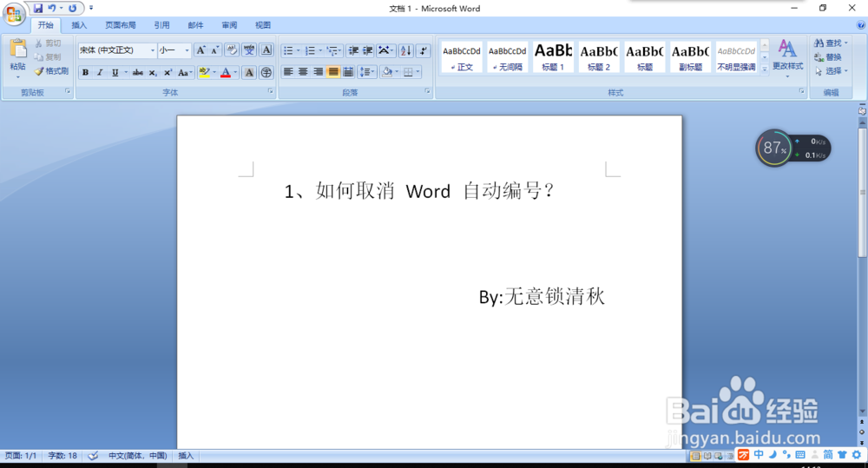Redo the last action

point(73,9)
